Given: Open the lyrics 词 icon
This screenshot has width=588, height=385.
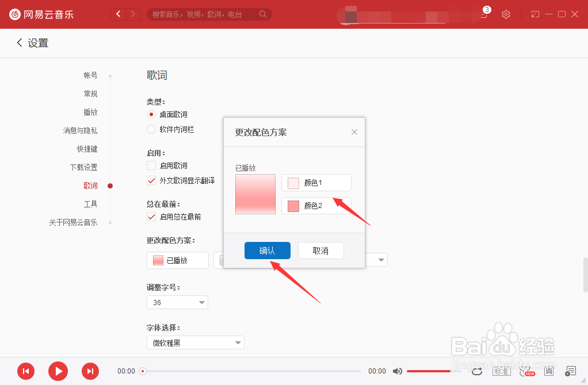Looking at the screenshot, I should tap(549, 371).
